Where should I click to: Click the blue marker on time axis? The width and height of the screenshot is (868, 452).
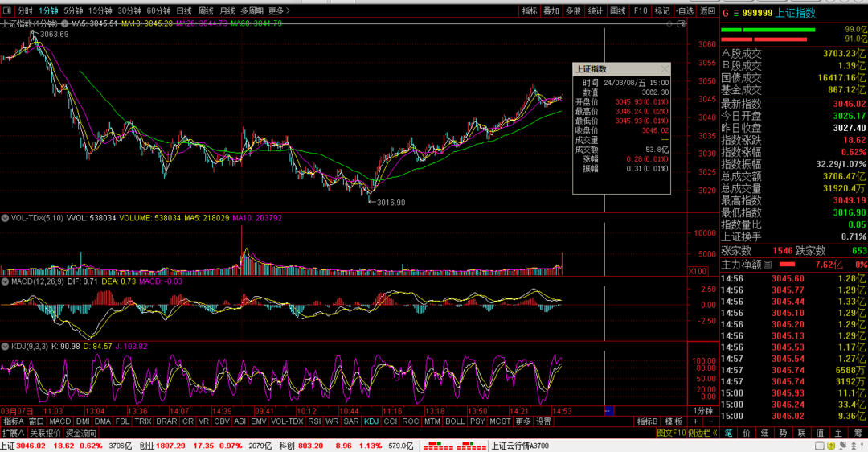[608, 411]
